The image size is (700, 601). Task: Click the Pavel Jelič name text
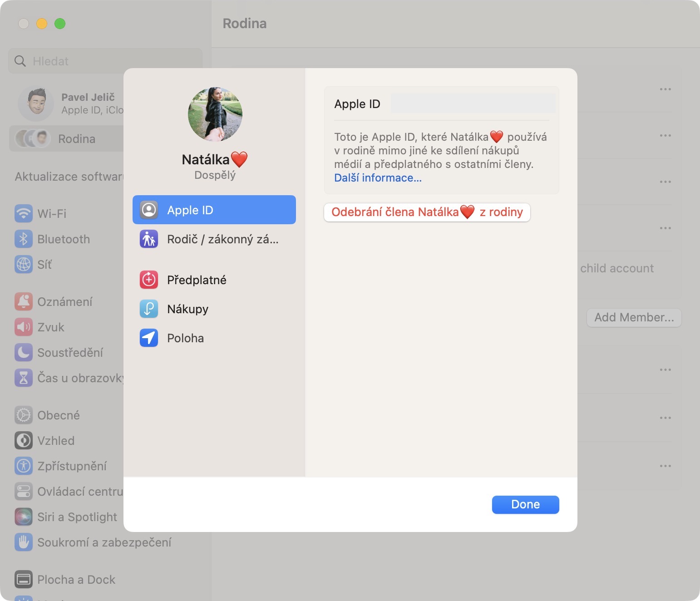(x=88, y=97)
